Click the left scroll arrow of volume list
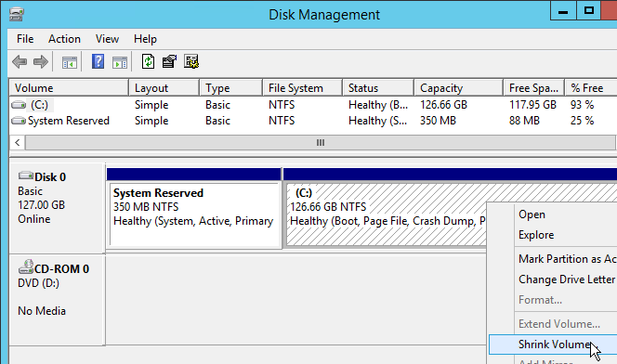The image size is (617, 364). pyautogui.click(x=18, y=143)
